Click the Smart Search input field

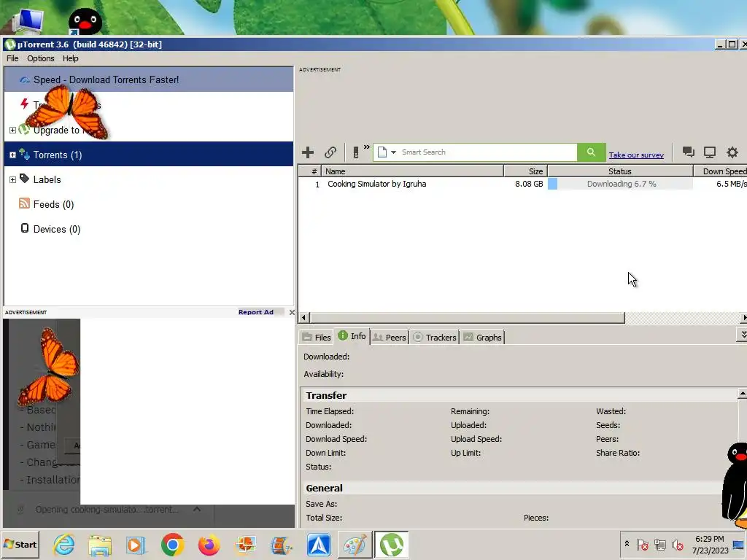(487, 152)
